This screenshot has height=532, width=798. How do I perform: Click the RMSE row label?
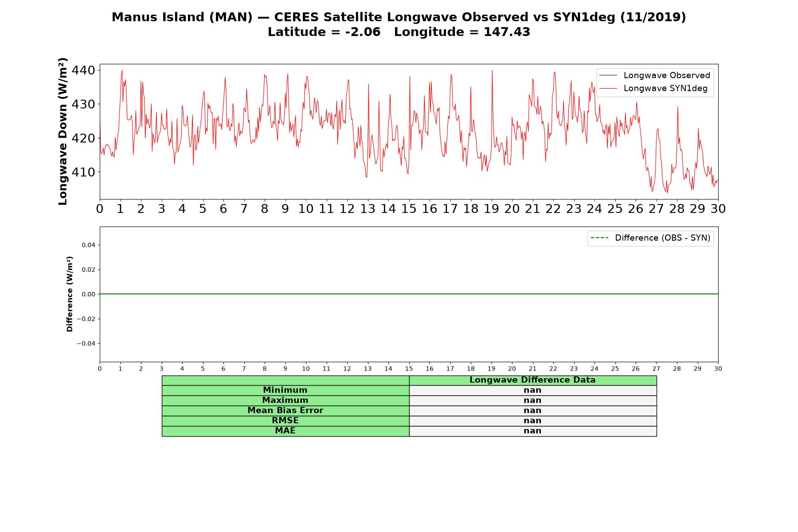[x=285, y=421]
